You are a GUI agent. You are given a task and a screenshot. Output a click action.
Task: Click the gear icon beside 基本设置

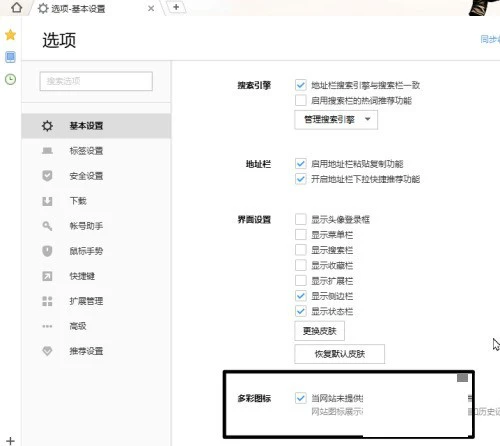47,126
